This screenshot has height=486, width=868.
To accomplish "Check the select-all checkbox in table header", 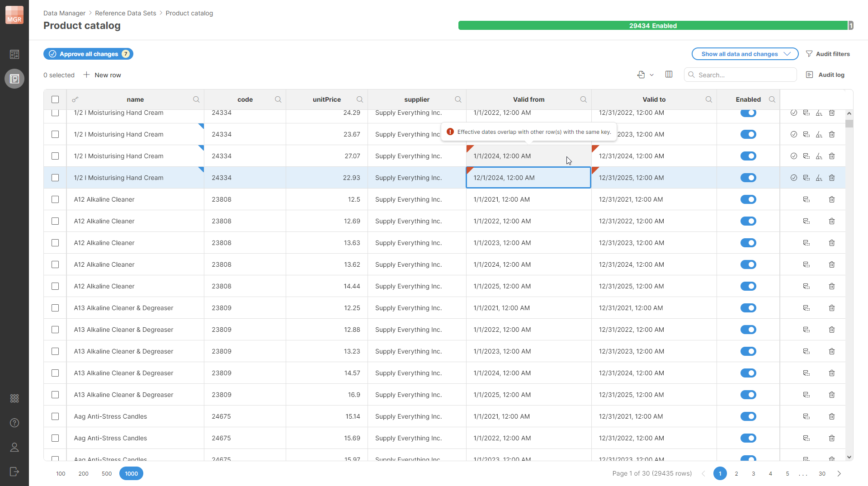I will point(55,99).
